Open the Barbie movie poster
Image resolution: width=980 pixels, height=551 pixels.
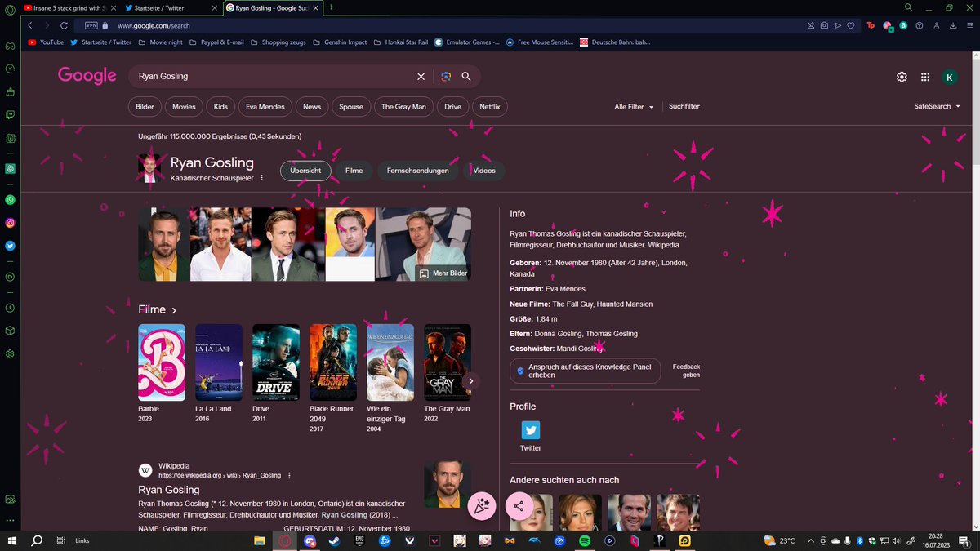162,362
